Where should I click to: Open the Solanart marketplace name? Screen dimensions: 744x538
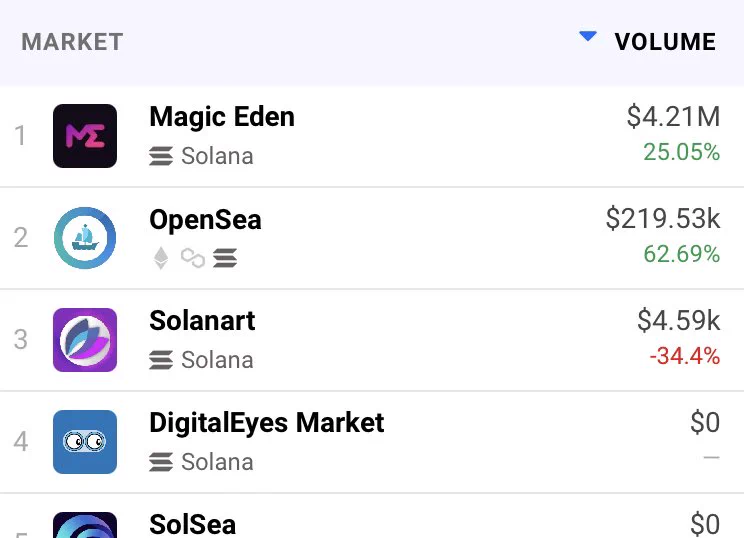click(x=202, y=321)
